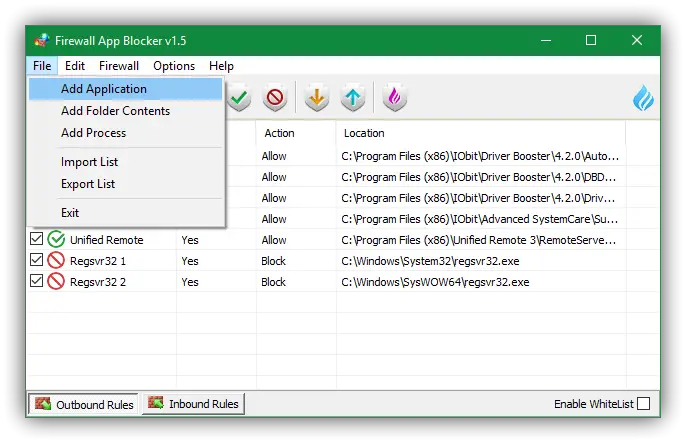Sort by the Action column header

pyautogui.click(x=296, y=133)
